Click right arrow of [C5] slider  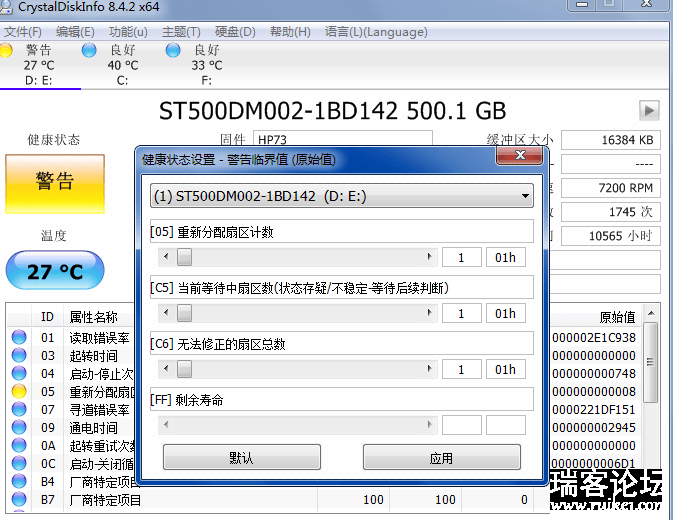429,313
